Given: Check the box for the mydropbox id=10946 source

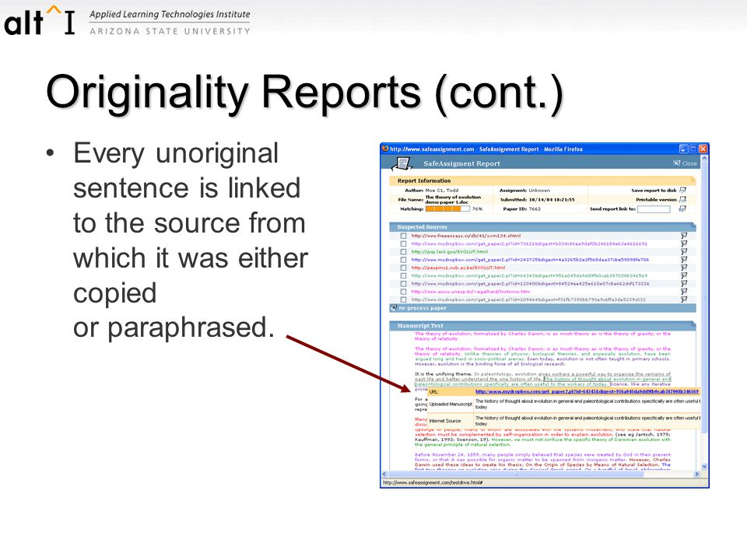Looking at the screenshot, I should tap(404, 300).
